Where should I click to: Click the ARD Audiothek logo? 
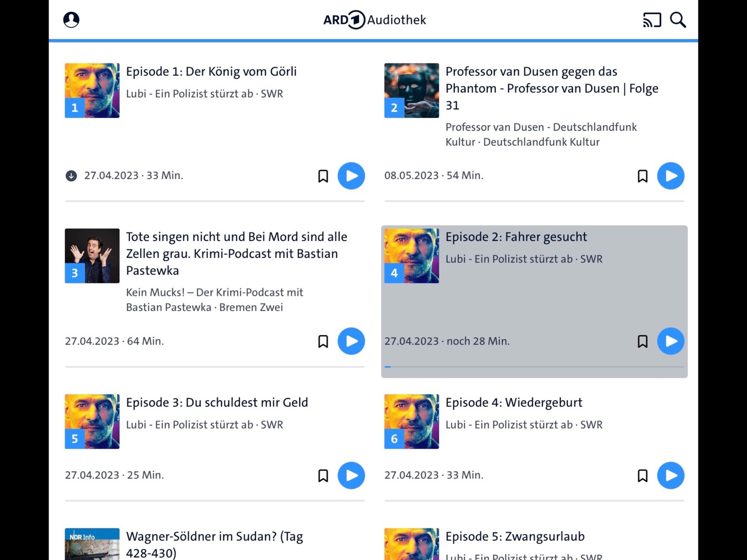(x=374, y=20)
